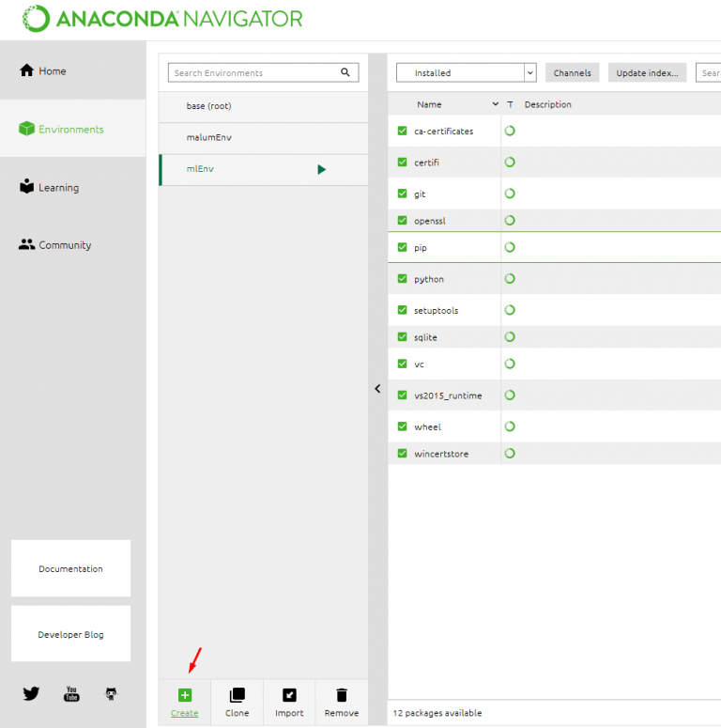Collapse the environments panel with the left chevron
Screen dimensions: 721x728
tap(377, 389)
